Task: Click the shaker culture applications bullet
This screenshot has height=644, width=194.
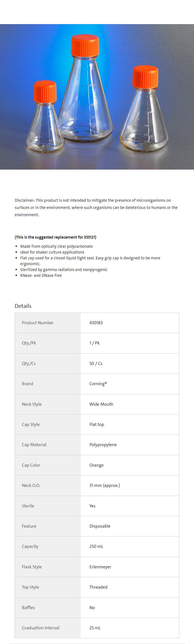Action: point(52,252)
